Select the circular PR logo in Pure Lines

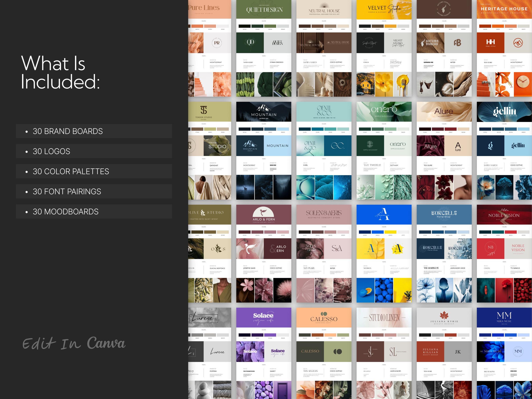click(x=217, y=43)
